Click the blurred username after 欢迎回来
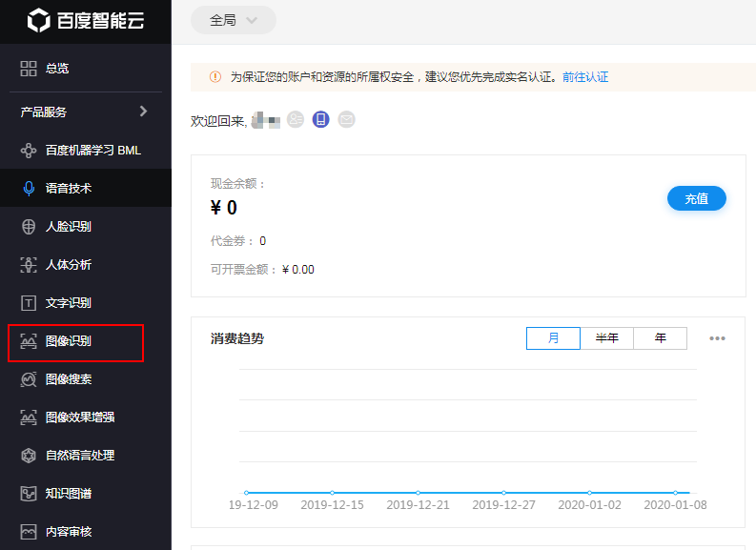Screen dimensions: 756x550 (x=266, y=120)
